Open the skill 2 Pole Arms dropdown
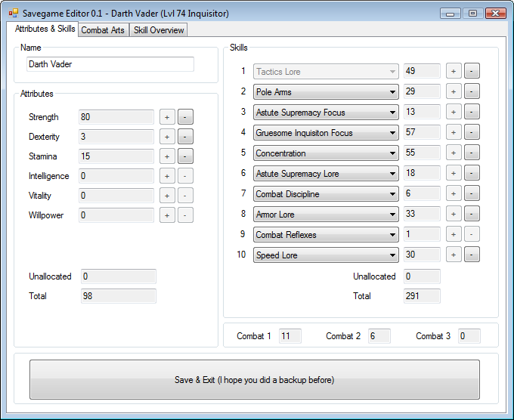Screen dimensions: 514x420 pos(326,91)
